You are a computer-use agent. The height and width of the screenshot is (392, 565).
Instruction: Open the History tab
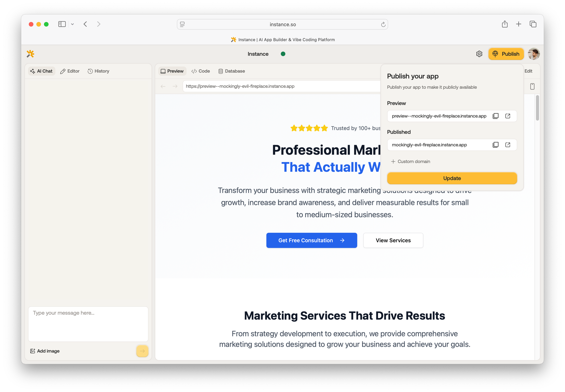(98, 71)
